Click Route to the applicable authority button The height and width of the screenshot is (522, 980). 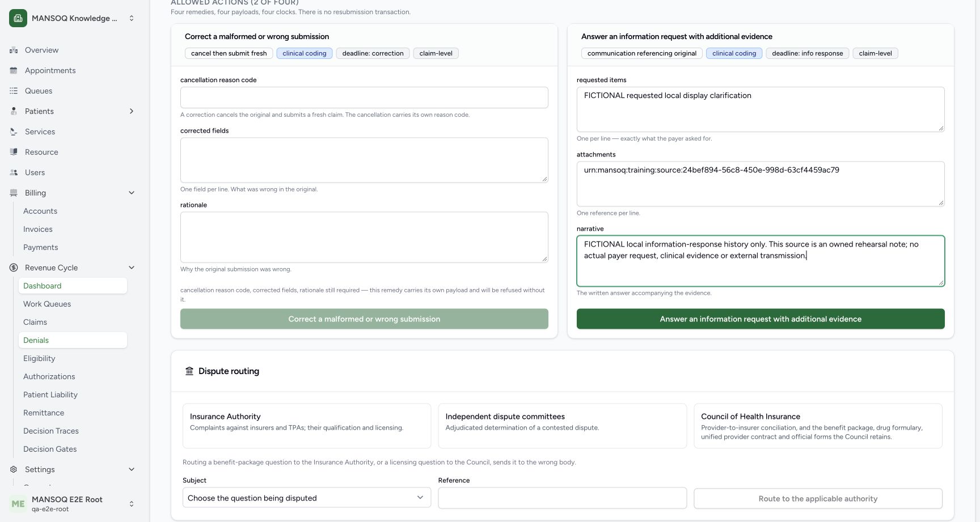click(x=818, y=499)
